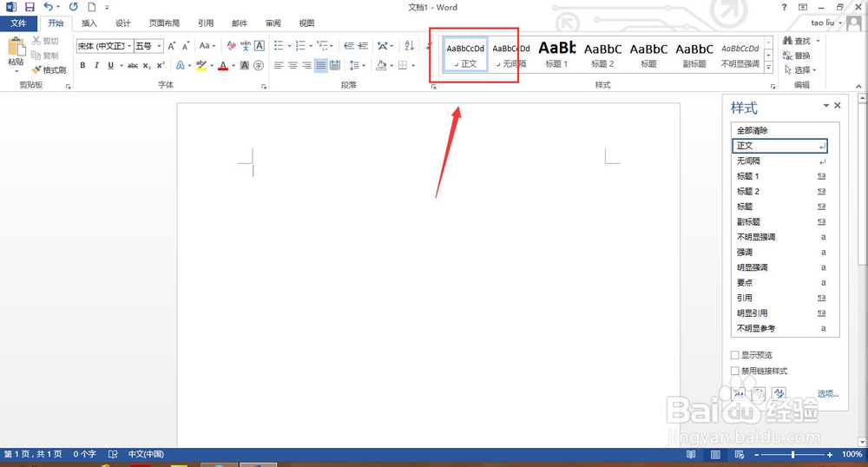
Task: Click the bullets list icon
Action: [x=279, y=46]
